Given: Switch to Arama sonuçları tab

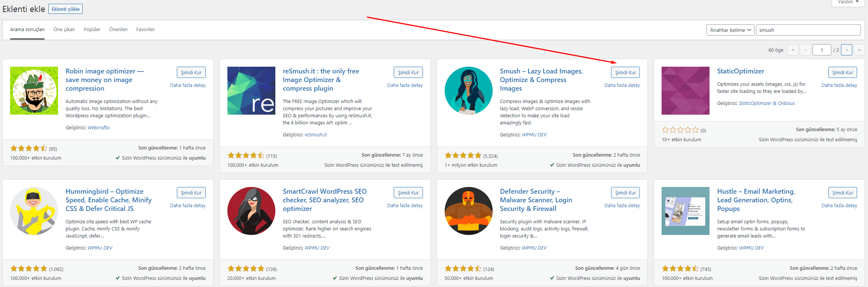Looking at the screenshot, I should click(27, 30).
